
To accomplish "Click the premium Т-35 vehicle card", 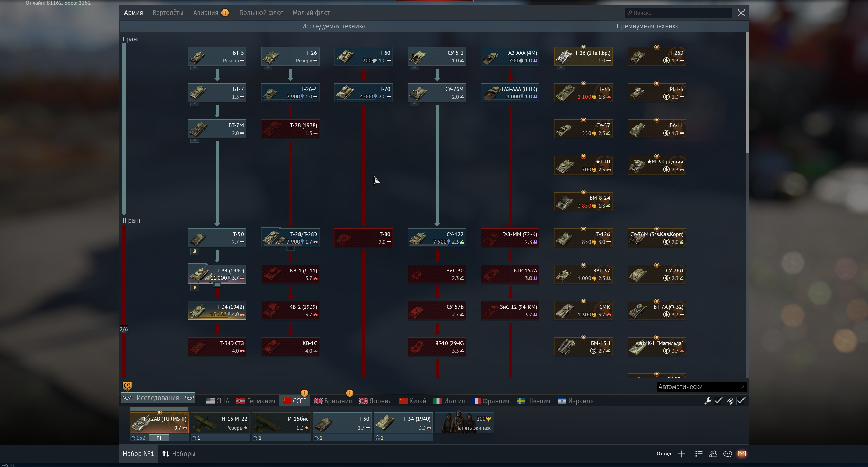I will [583, 93].
